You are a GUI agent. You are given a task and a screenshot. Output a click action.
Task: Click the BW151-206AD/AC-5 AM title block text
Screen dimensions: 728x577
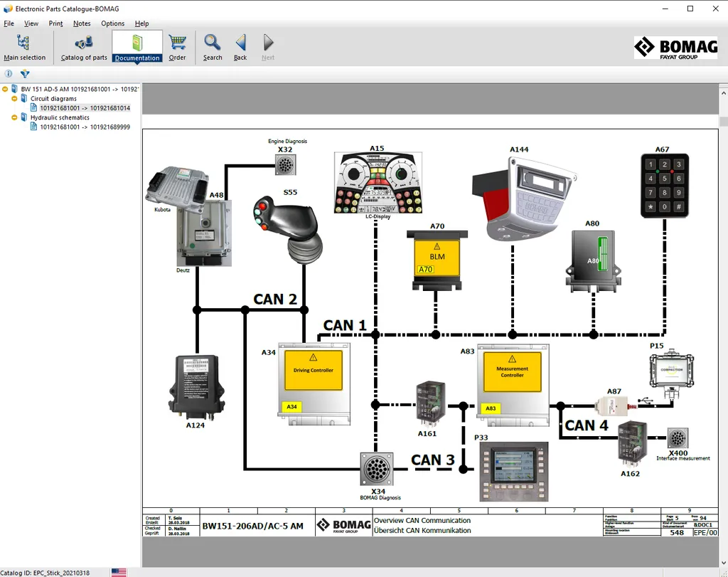point(252,526)
